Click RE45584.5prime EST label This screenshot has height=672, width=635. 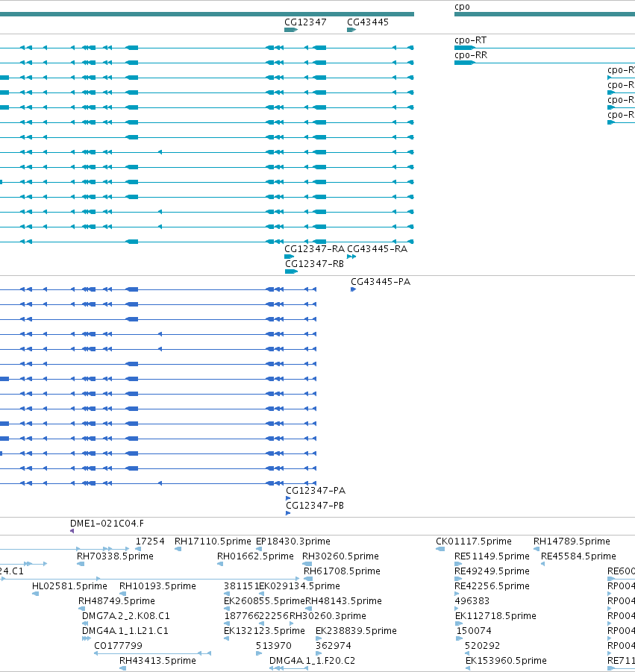coord(578,556)
